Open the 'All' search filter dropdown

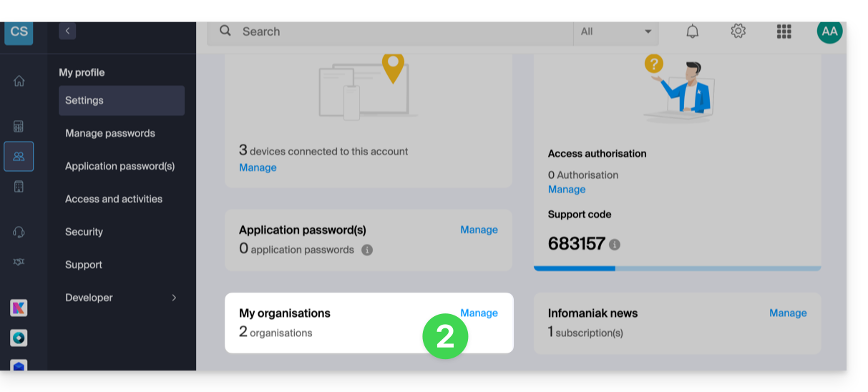(x=616, y=31)
